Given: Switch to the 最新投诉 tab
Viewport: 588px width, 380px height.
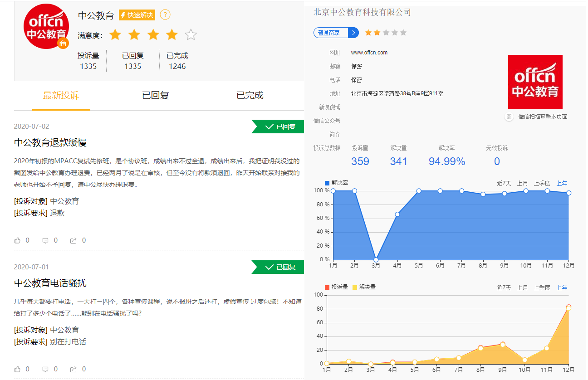Looking at the screenshot, I should click(x=61, y=95).
